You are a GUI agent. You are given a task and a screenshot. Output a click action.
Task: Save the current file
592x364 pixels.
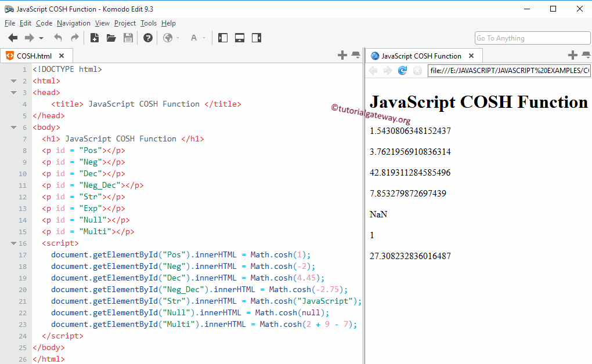[x=127, y=38]
